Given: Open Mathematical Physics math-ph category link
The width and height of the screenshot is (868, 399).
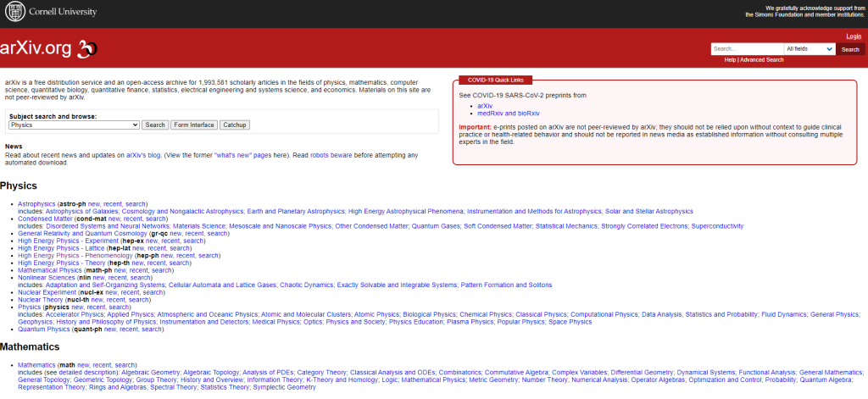Looking at the screenshot, I should pyautogui.click(x=49, y=270).
